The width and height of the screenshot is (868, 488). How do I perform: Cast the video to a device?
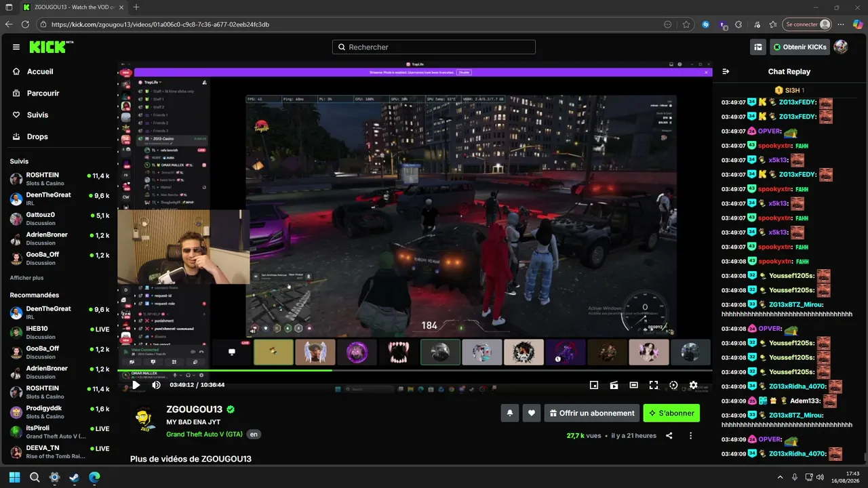click(x=614, y=385)
